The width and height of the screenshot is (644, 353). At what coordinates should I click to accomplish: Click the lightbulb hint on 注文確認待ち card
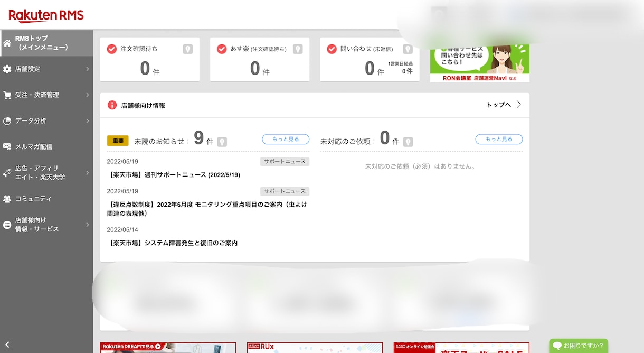pyautogui.click(x=187, y=49)
